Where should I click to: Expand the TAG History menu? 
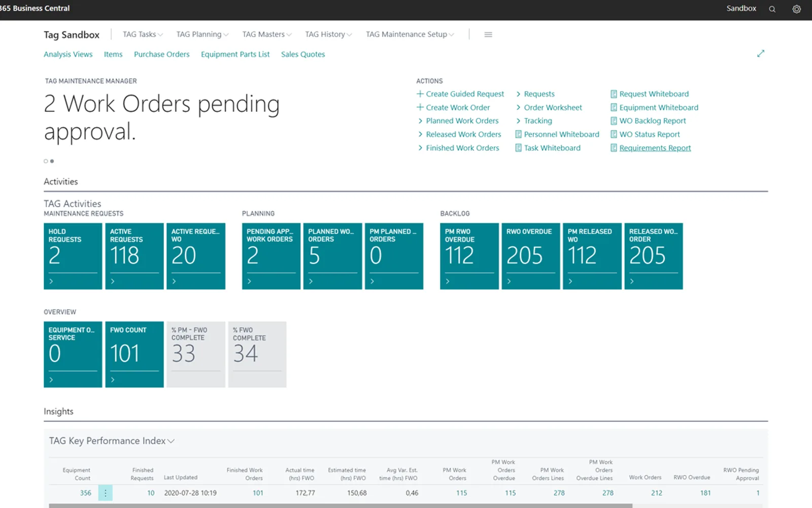(328, 35)
